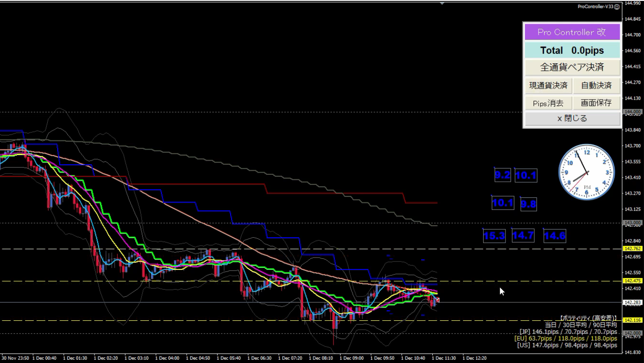644x363 pixels.
Task: Click the 143.555 price scale value
Action: pos(633,162)
